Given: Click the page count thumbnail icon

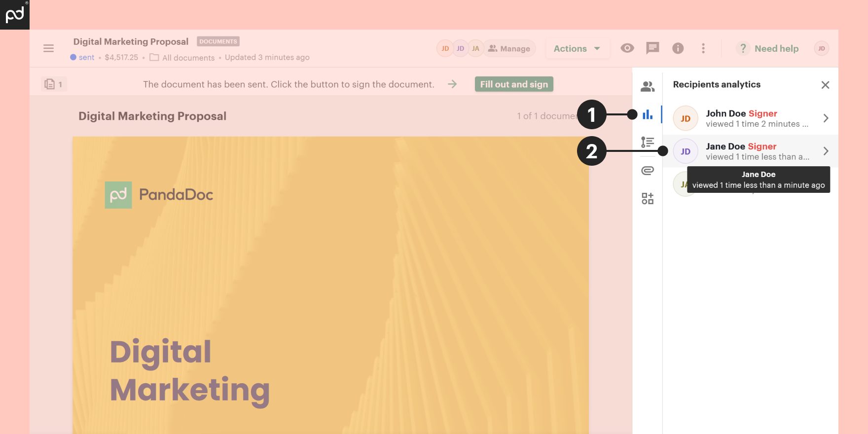Looking at the screenshot, I should tap(53, 84).
